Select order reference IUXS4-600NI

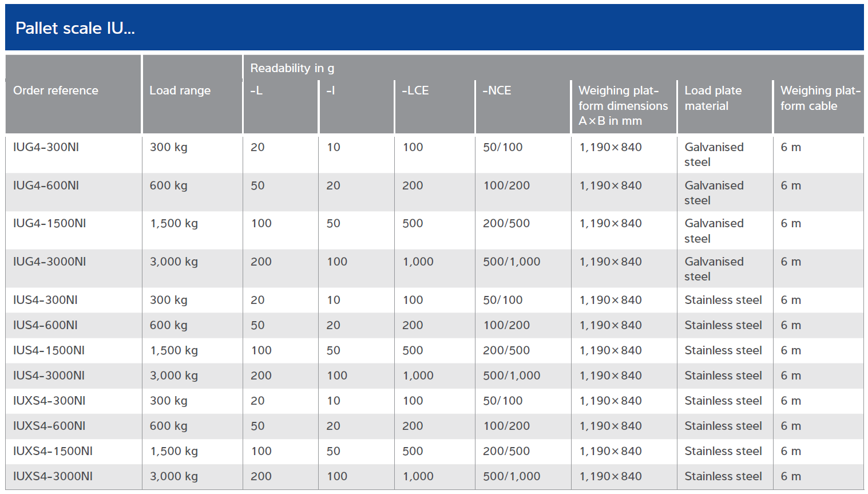point(49,426)
